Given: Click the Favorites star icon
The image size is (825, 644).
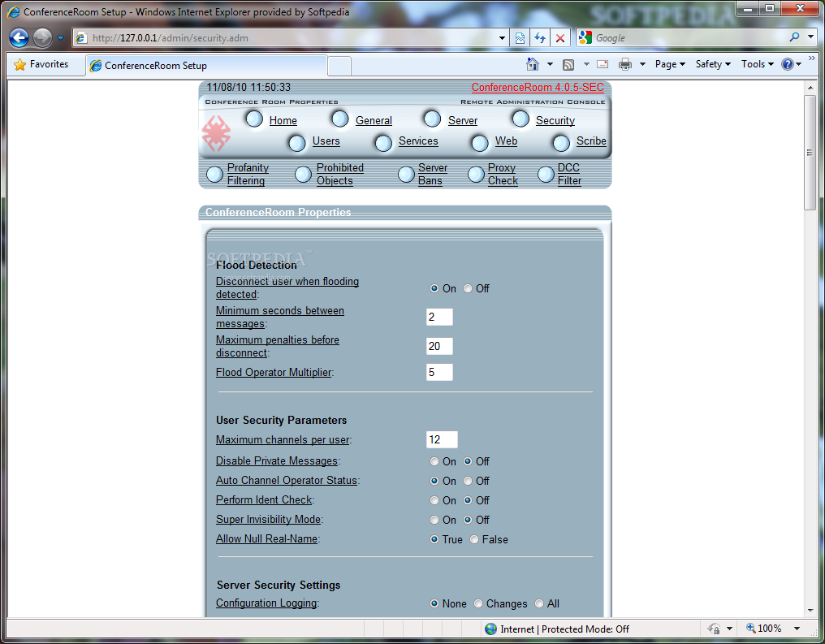Looking at the screenshot, I should coord(20,65).
